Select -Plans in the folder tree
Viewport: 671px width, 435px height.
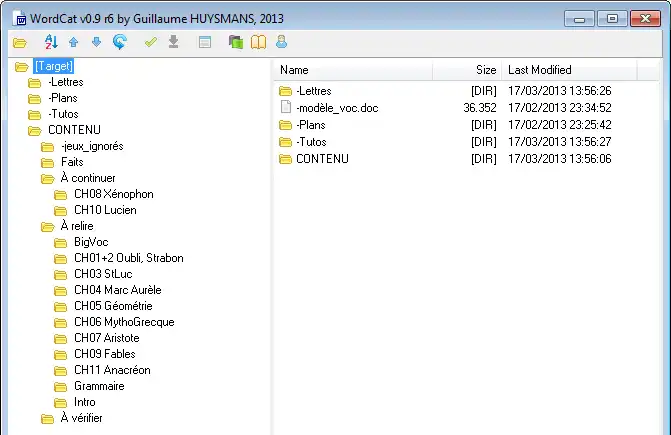[63, 98]
